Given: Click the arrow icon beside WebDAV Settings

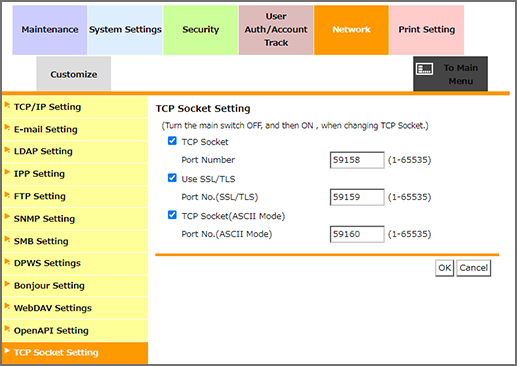Looking at the screenshot, I should click(x=7, y=306).
